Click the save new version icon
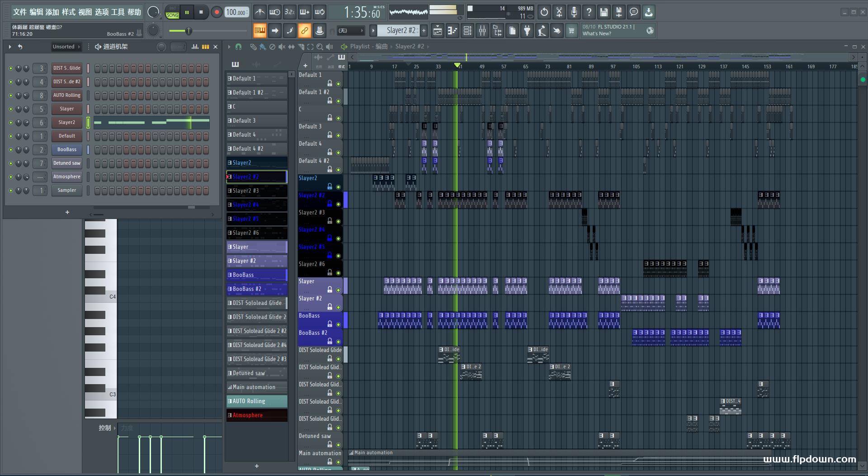Screen dimensions: 868x476 tap(619, 12)
